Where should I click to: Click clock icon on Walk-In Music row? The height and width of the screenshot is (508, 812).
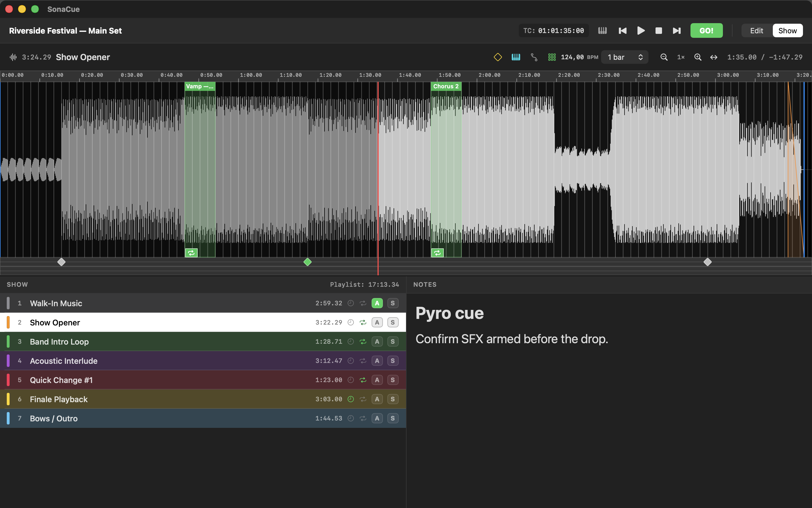pyautogui.click(x=351, y=303)
